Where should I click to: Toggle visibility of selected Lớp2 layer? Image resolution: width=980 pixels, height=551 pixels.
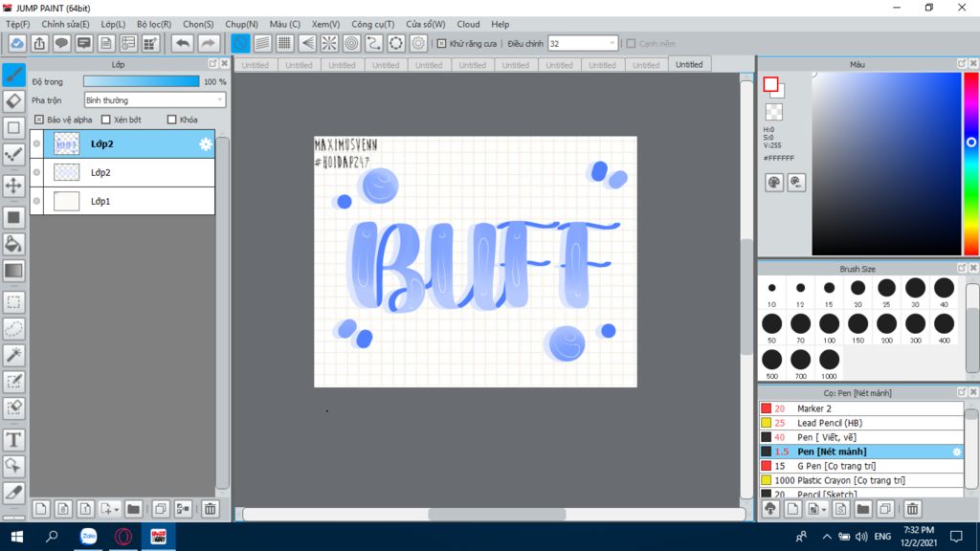(x=37, y=143)
